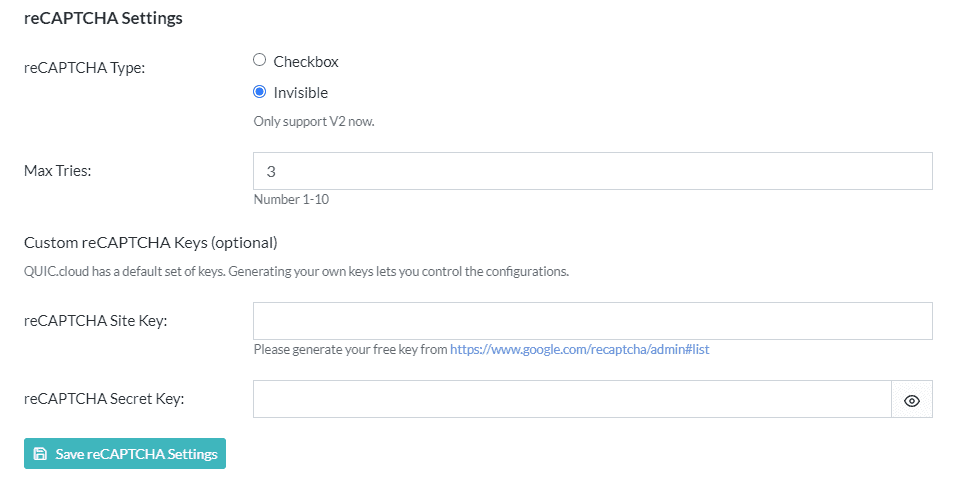Image resolution: width=957 pixels, height=488 pixels.
Task: Click the "Max Tries:" field label
Action: click(x=58, y=170)
